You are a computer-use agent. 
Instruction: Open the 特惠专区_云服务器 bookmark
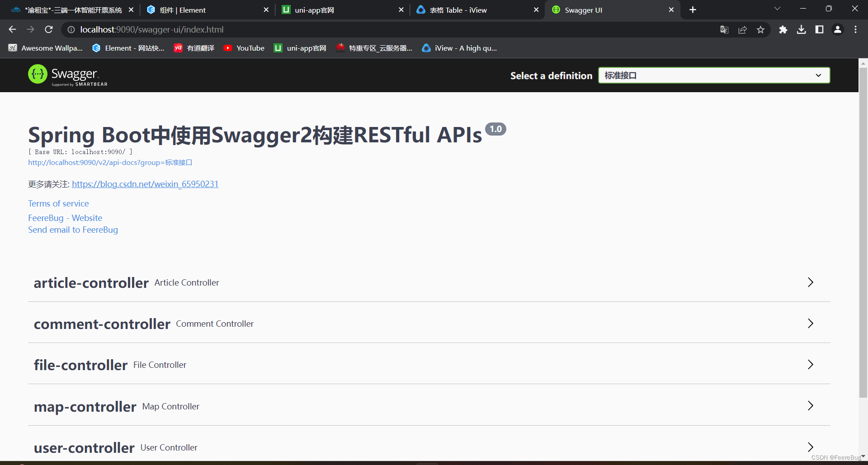pos(374,48)
